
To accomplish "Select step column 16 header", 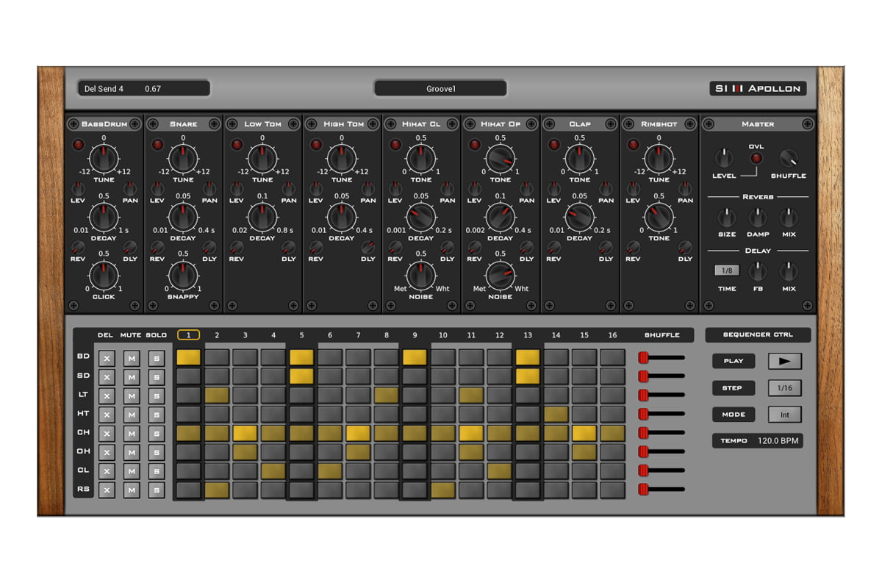I will pyautogui.click(x=612, y=335).
